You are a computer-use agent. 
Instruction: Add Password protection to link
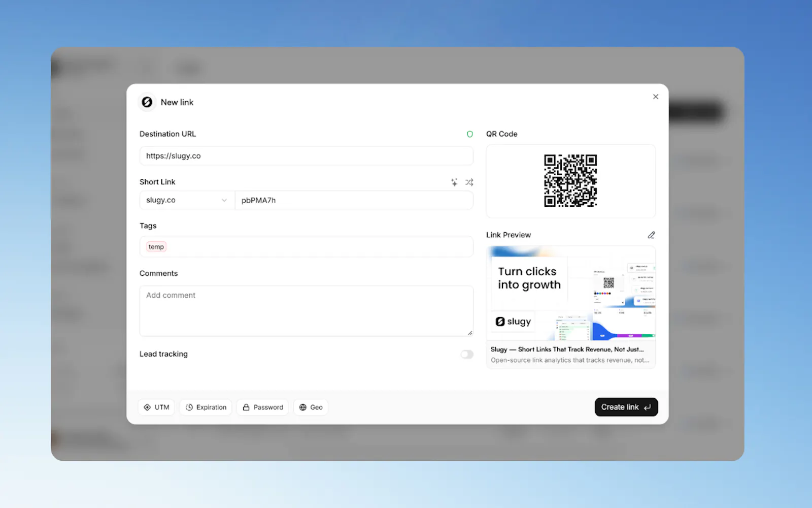(262, 407)
